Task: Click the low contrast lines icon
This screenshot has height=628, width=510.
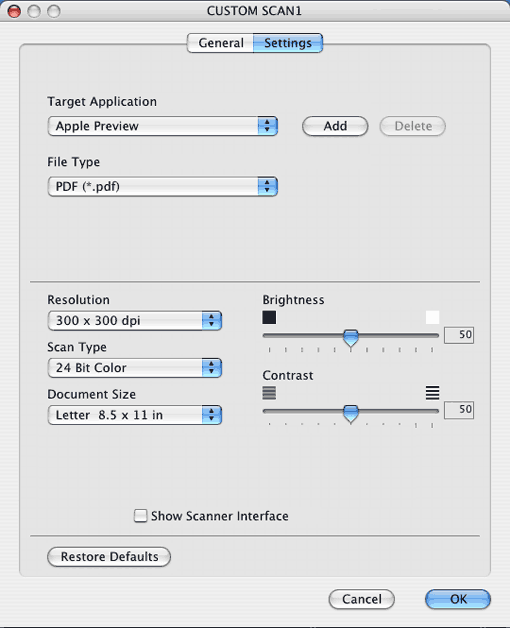Action: pyautogui.click(x=269, y=393)
